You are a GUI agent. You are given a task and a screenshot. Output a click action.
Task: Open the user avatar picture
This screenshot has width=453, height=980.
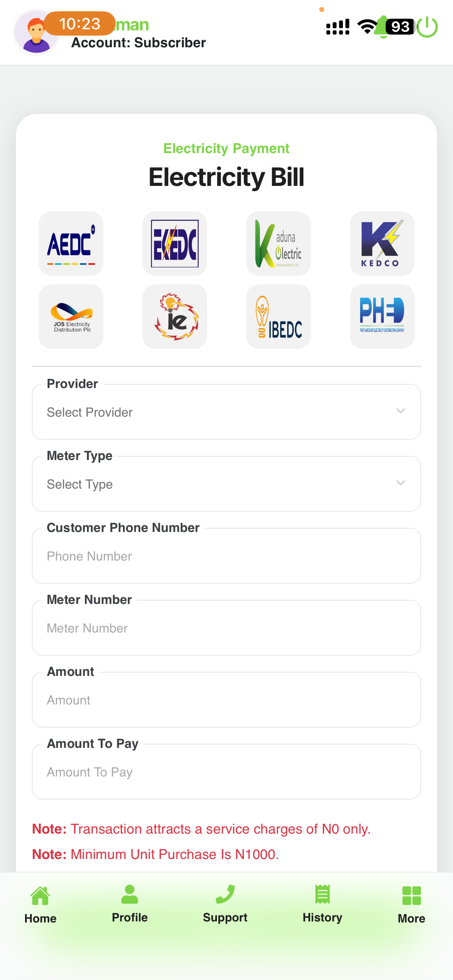(x=36, y=33)
